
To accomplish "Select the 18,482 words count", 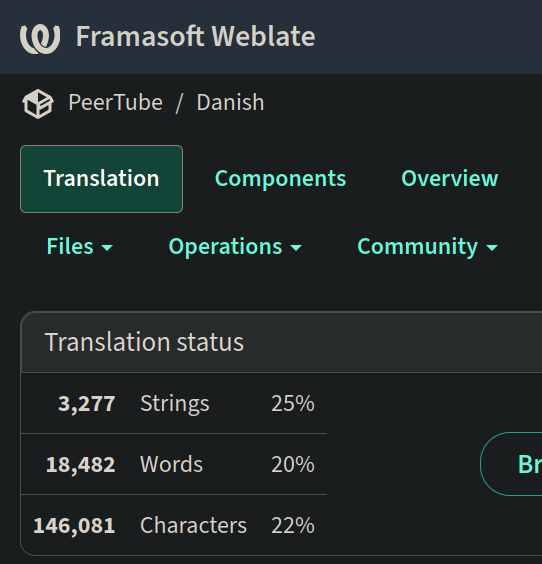I will tap(81, 464).
